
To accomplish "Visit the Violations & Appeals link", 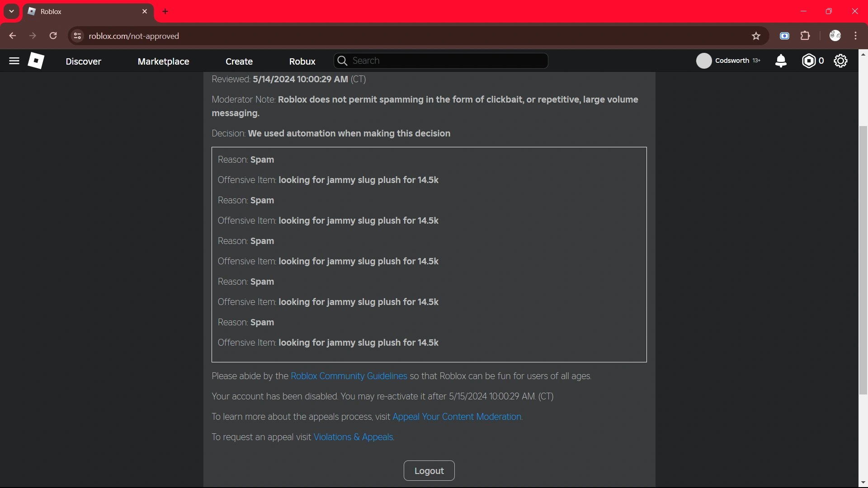I will tap(353, 437).
